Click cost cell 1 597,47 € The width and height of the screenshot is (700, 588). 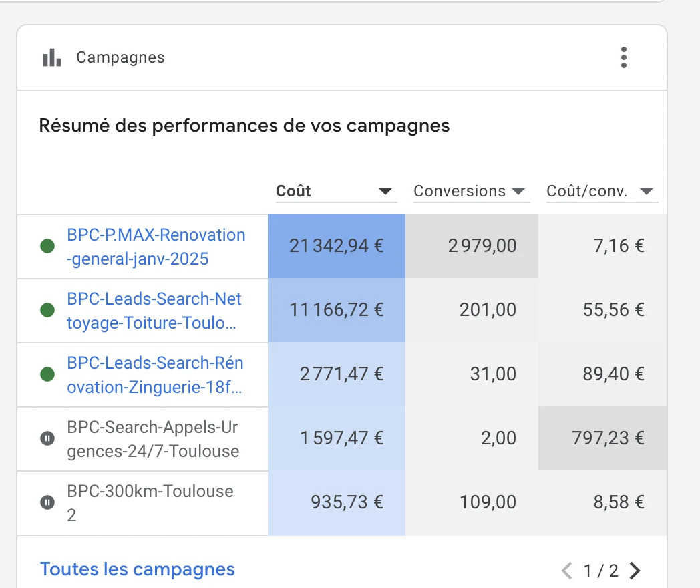(x=337, y=438)
